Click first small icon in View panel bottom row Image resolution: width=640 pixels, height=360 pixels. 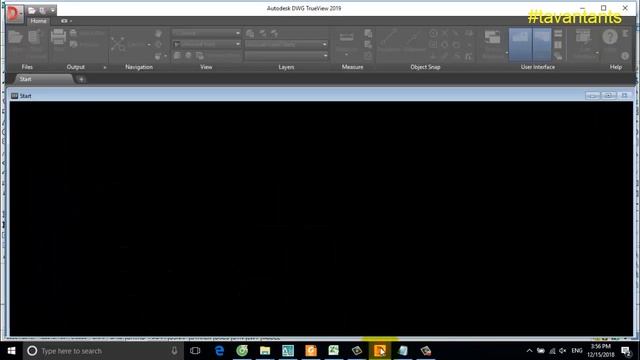click(x=177, y=56)
